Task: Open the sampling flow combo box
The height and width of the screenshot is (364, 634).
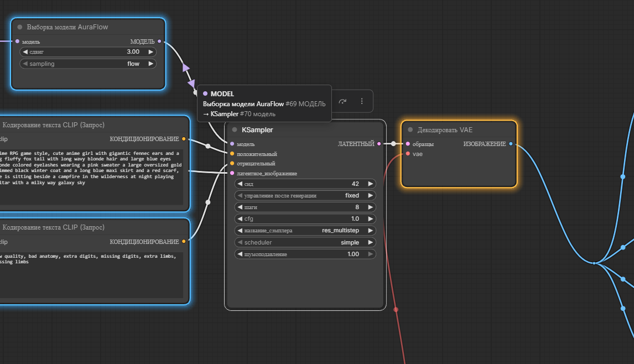Action: tap(88, 64)
